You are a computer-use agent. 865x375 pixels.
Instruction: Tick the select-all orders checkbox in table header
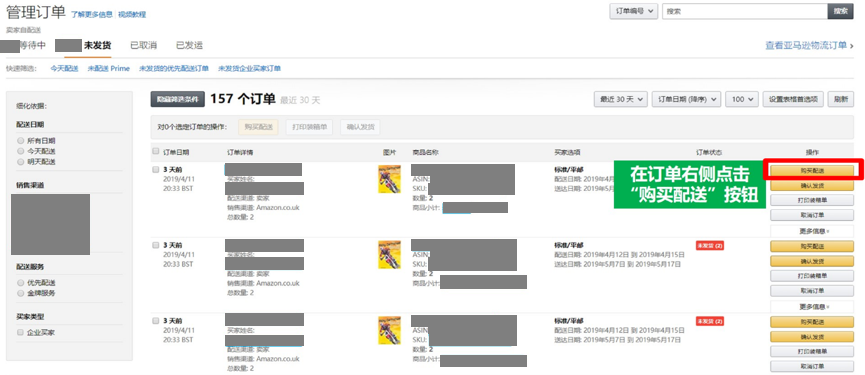[x=156, y=151]
